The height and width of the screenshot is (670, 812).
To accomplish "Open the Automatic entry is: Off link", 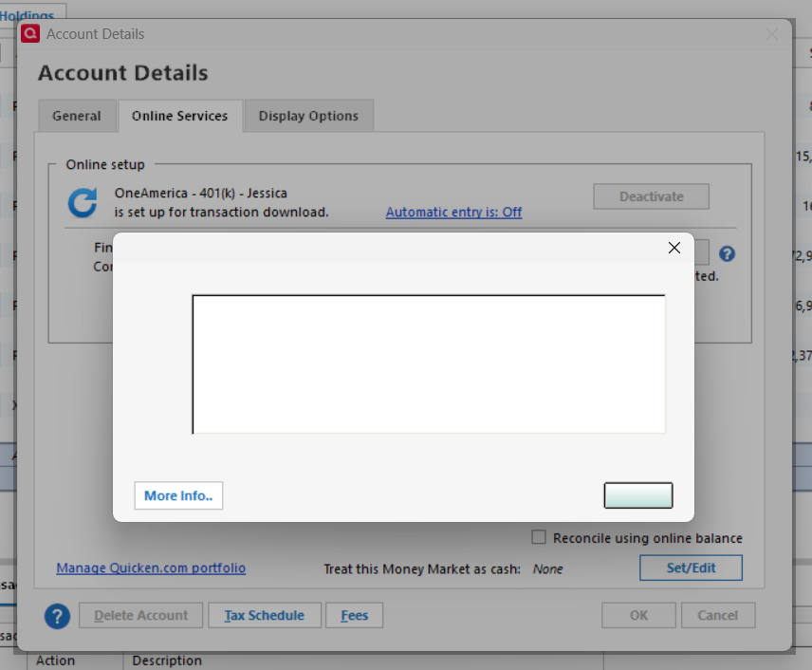I will tap(453, 212).
